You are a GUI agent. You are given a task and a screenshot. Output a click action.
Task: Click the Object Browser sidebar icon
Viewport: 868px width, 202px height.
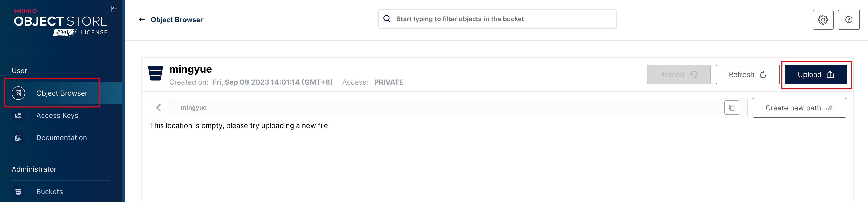click(x=19, y=93)
